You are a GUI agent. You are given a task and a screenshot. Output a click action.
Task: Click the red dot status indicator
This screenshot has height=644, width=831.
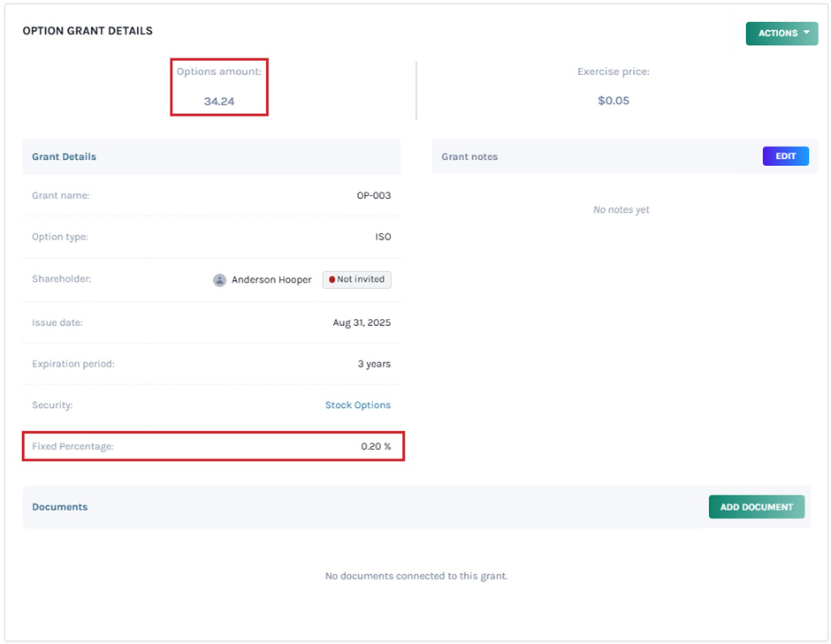[332, 279]
